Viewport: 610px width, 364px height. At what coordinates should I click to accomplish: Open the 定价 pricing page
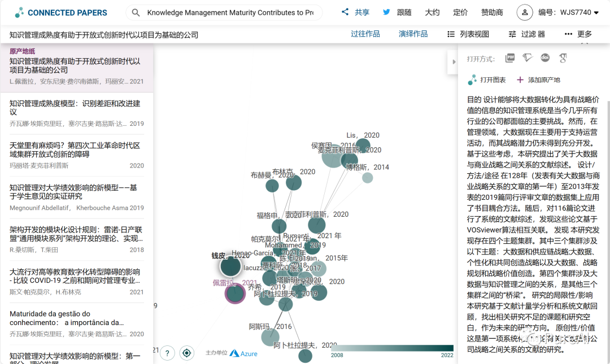(461, 12)
